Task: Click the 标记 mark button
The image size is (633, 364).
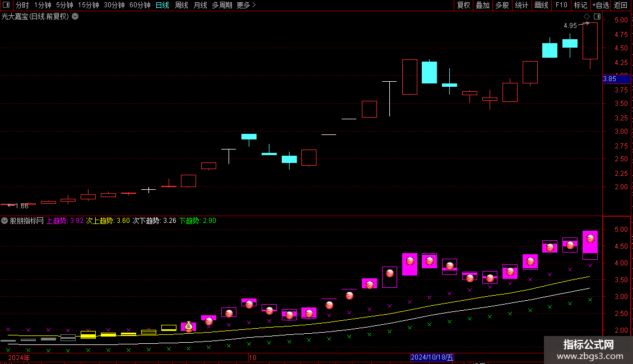Action: 580,5
